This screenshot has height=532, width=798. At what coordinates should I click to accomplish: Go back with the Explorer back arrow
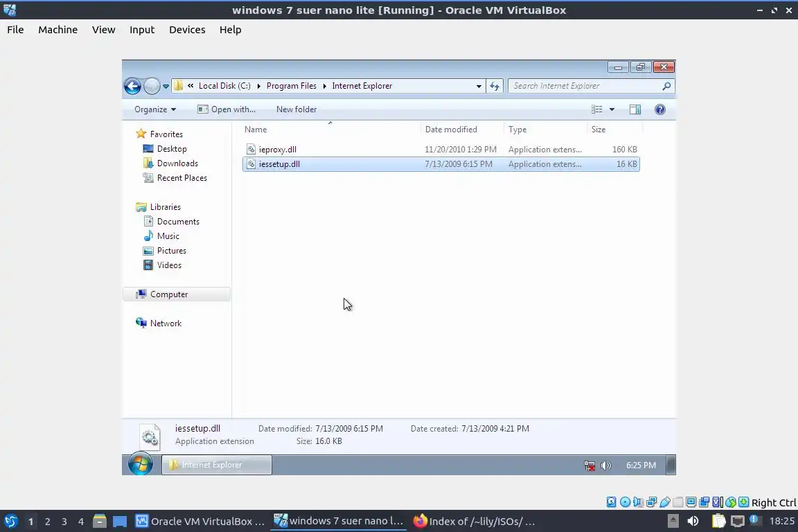132,86
